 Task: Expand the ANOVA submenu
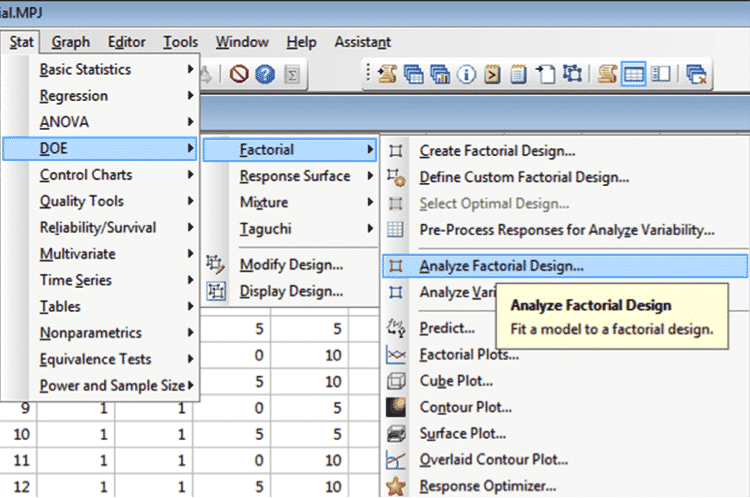(x=100, y=122)
